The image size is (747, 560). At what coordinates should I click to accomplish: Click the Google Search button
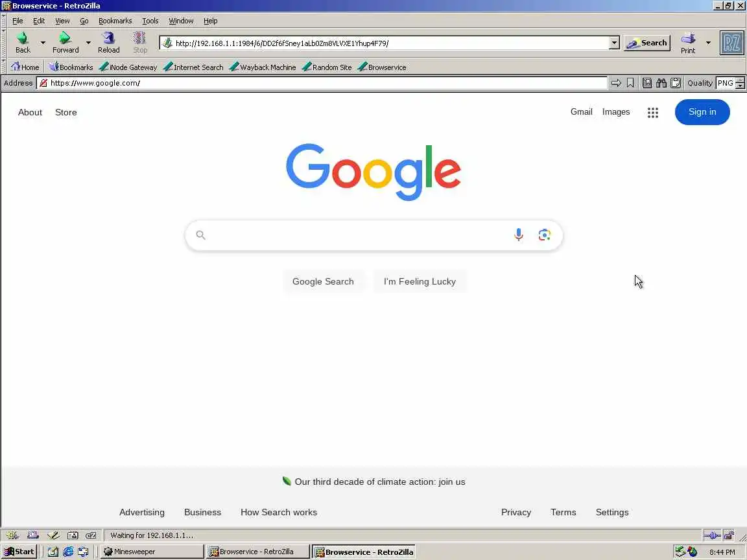(x=323, y=281)
